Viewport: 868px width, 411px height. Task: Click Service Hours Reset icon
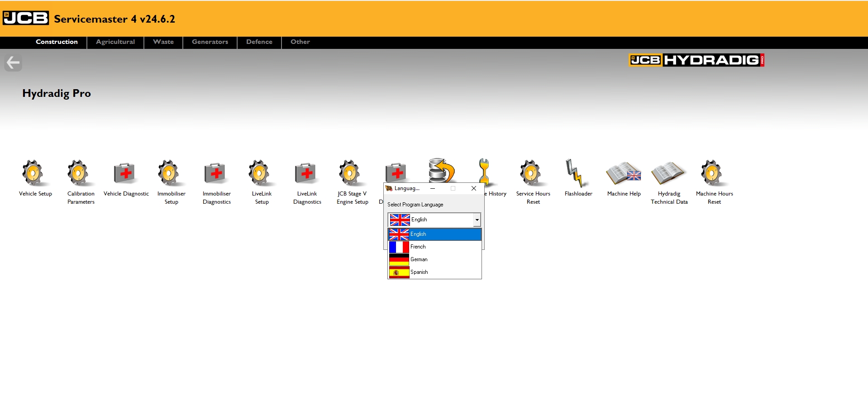pos(533,173)
